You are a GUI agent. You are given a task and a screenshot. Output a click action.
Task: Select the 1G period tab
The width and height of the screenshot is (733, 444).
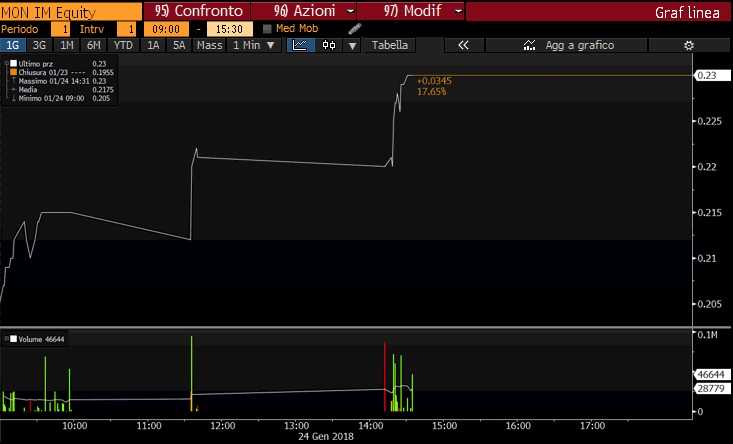click(13, 45)
